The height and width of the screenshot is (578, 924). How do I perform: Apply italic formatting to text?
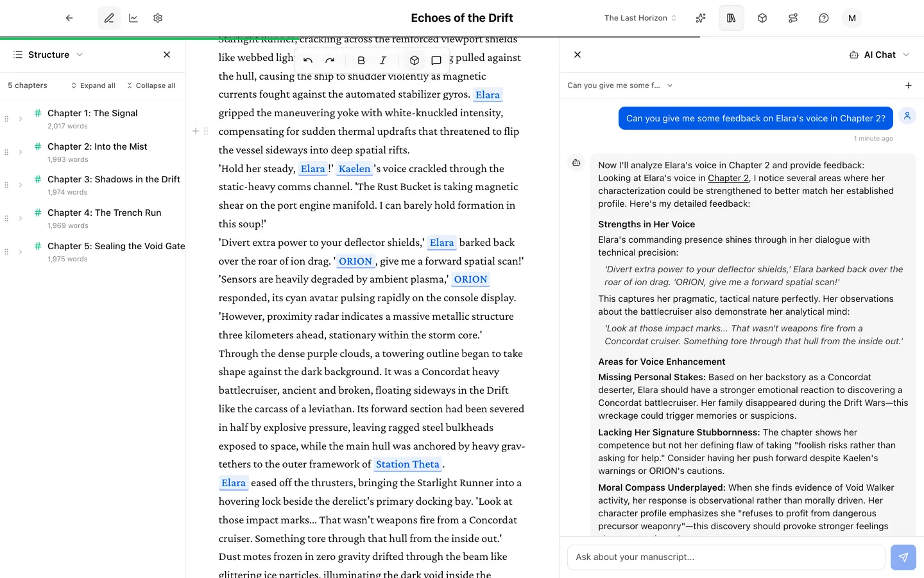383,60
